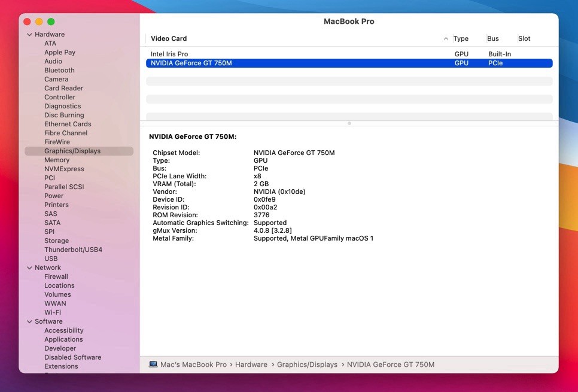Collapse the Hardware section chevron
The width and height of the screenshot is (578, 392).
coord(29,34)
